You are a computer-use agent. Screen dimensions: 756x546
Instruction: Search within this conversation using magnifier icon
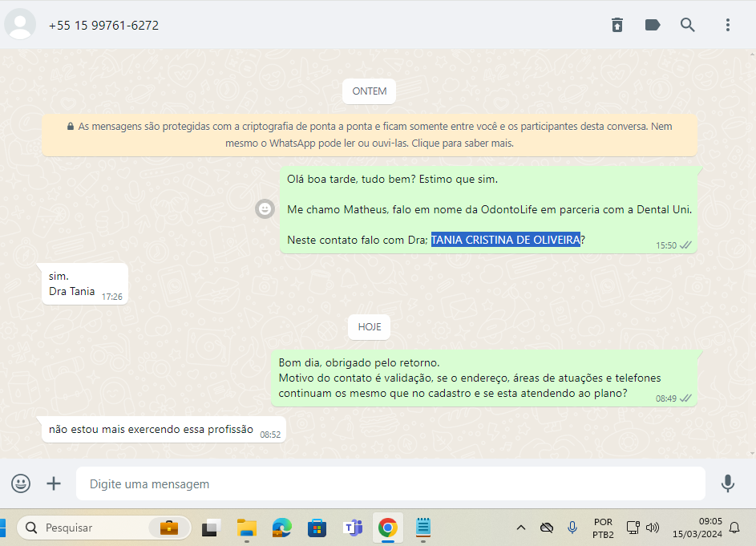(688, 25)
